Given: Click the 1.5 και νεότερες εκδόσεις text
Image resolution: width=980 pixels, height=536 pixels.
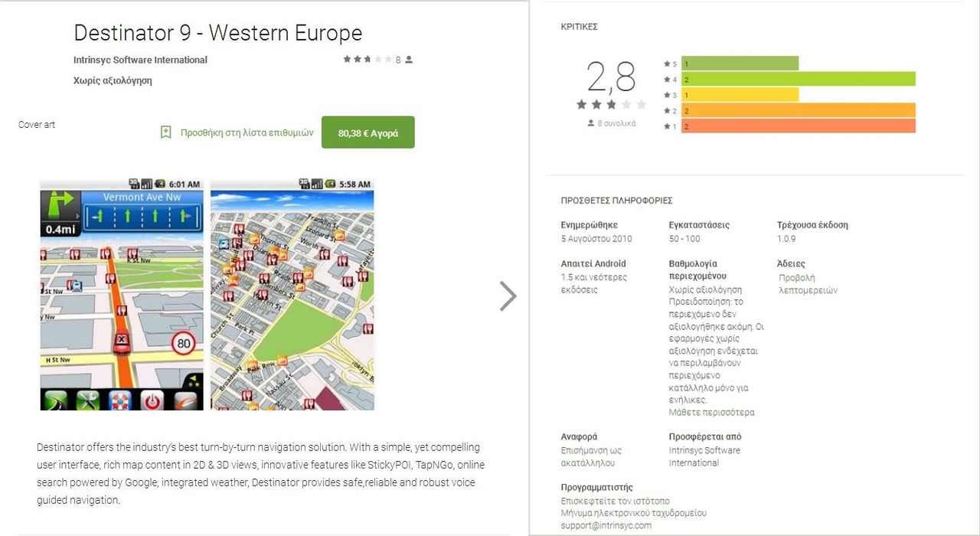Looking at the screenshot, I should [x=594, y=283].
